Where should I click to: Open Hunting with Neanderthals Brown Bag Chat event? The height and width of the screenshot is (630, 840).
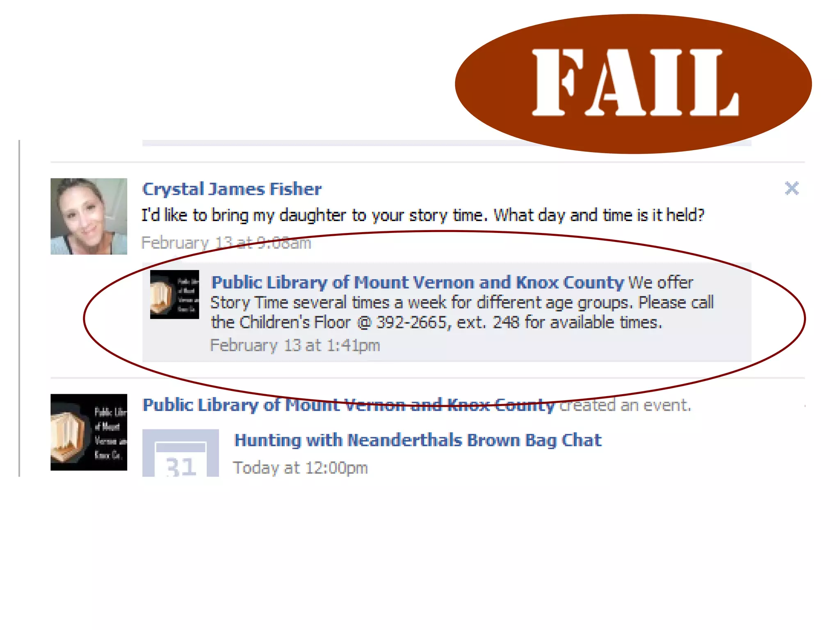(x=418, y=440)
